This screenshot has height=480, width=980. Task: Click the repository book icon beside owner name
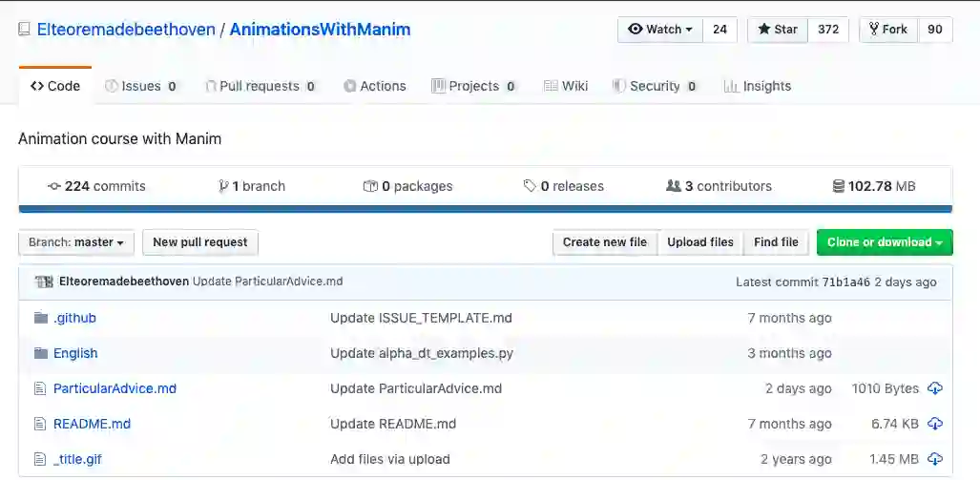(24, 30)
